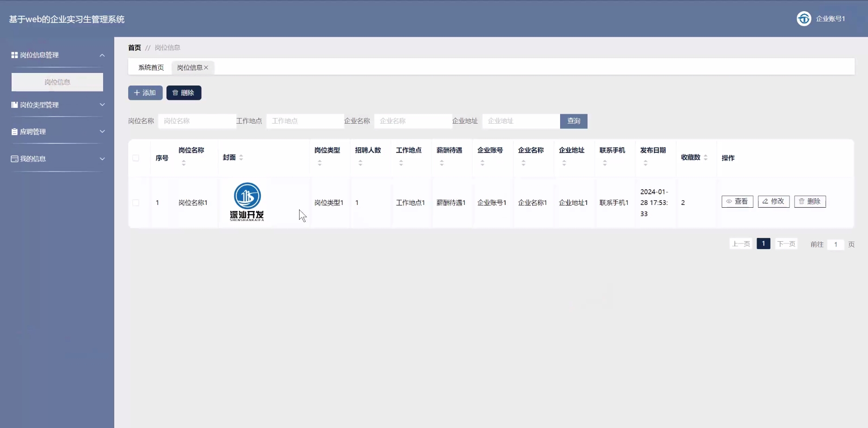Sort by 薪酬待遇 column arrows

pyautogui.click(x=442, y=163)
